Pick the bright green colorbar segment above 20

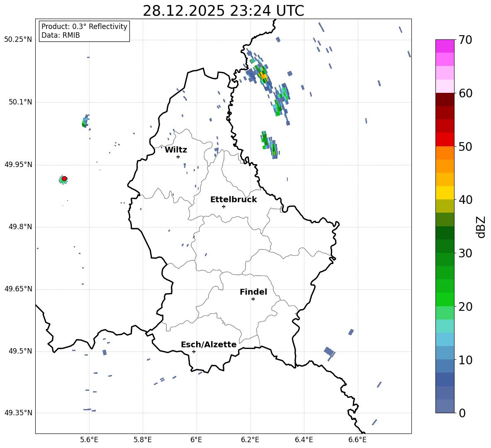[x=445, y=299]
